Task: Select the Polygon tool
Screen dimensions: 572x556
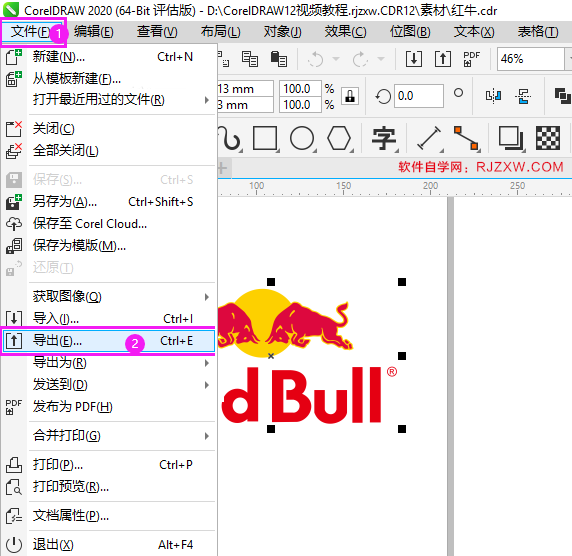Action: (340, 138)
